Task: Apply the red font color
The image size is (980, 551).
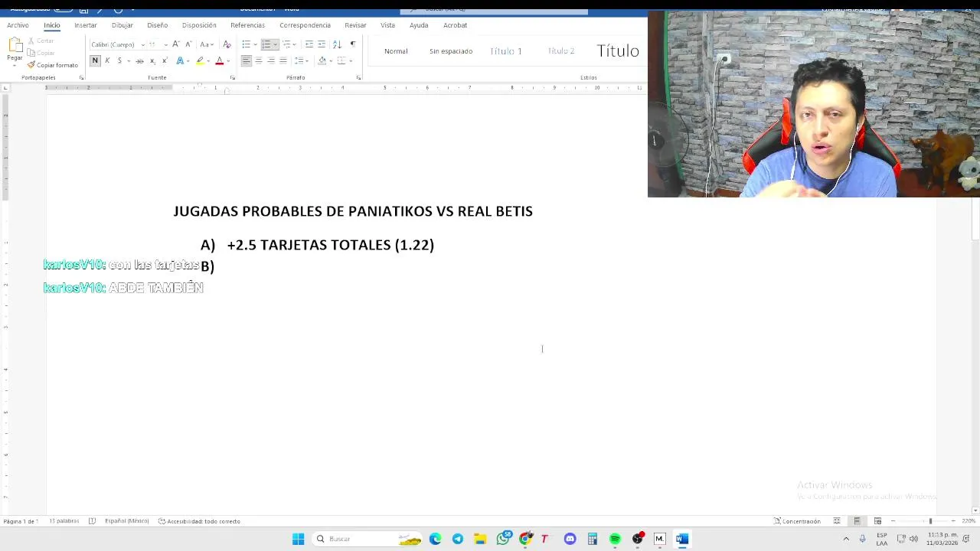Action: 220,60
